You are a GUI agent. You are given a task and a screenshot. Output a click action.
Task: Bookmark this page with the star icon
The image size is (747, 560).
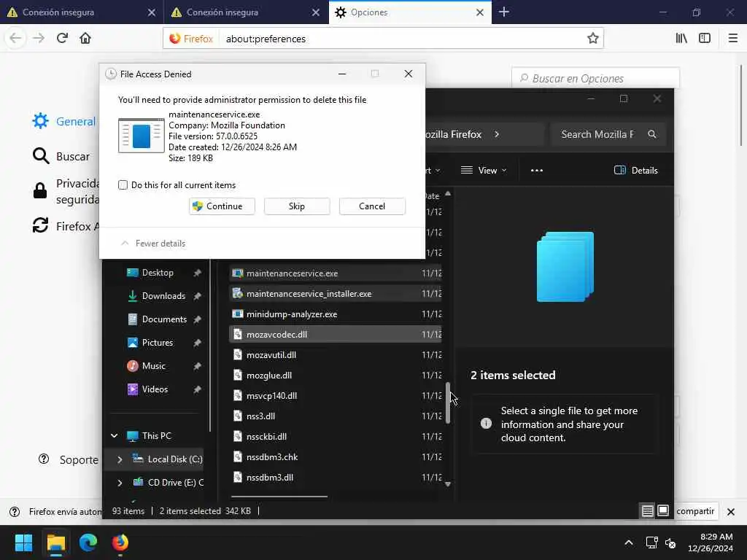[592, 38]
